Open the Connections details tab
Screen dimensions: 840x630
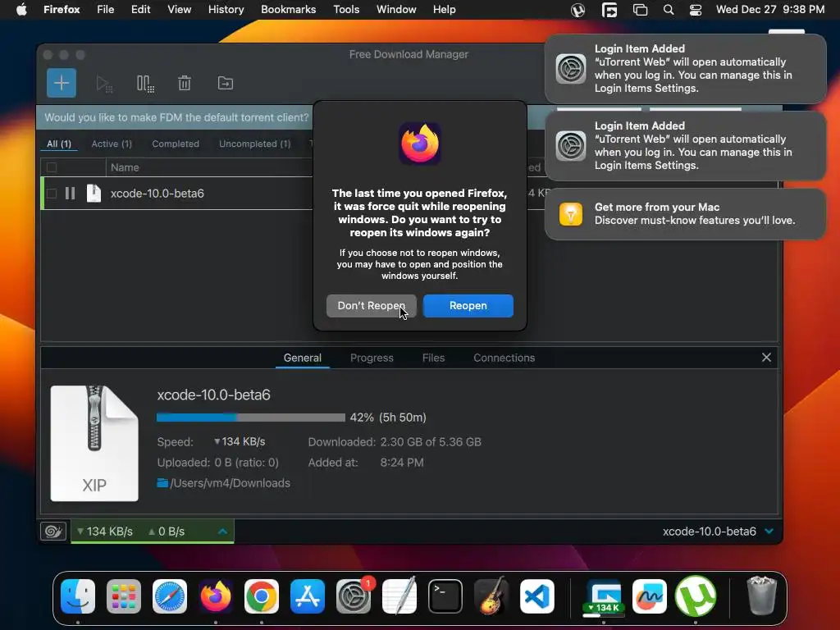(x=504, y=358)
